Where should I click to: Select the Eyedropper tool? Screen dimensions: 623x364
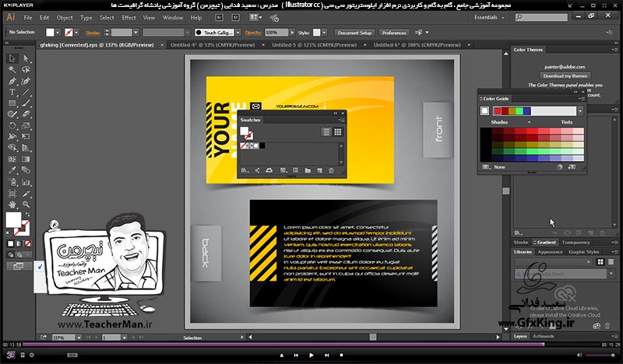(x=12, y=170)
